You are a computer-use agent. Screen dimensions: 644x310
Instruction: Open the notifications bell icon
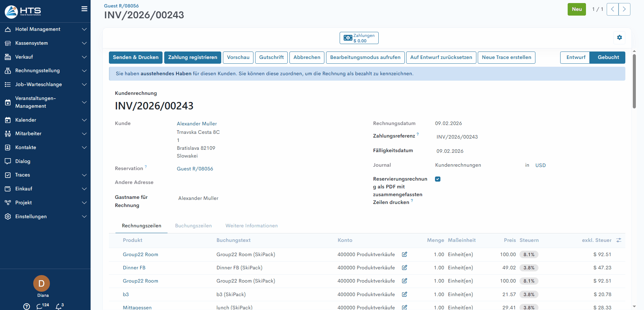59,306
